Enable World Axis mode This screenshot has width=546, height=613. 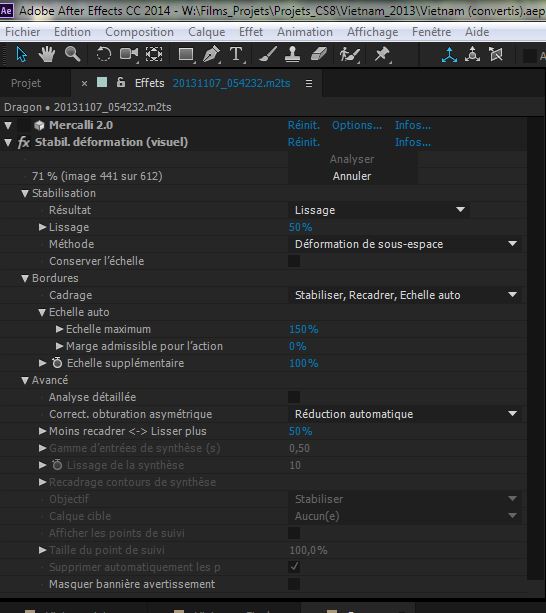[x=473, y=54]
